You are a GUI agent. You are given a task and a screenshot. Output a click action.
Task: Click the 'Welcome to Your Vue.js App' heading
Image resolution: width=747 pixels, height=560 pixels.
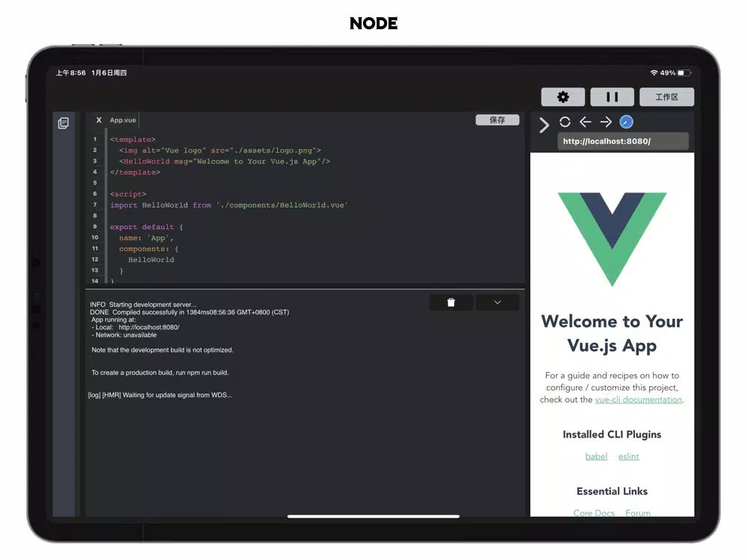(x=613, y=333)
